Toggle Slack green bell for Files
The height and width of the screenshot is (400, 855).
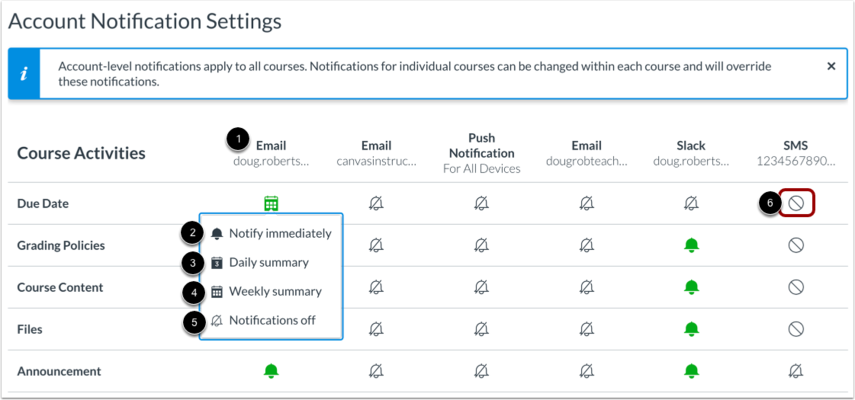691,329
